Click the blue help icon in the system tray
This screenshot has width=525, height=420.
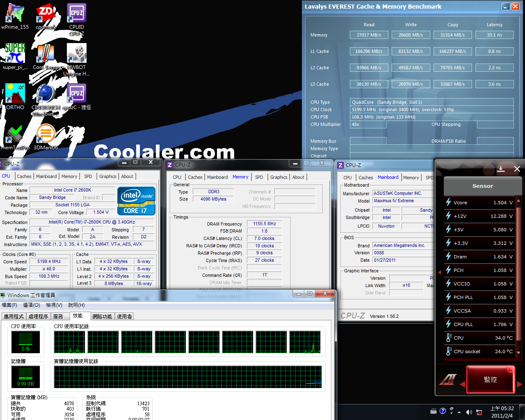tap(443, 411)
